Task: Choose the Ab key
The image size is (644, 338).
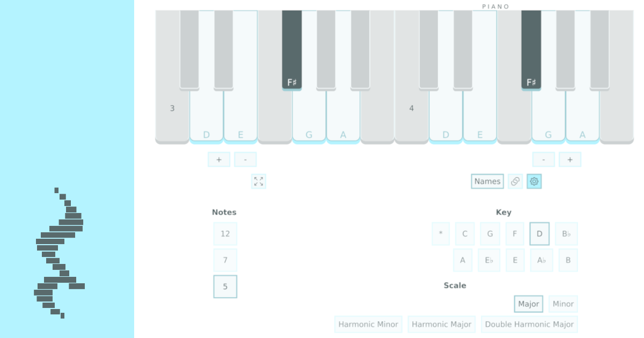Action: pos(541,260)
